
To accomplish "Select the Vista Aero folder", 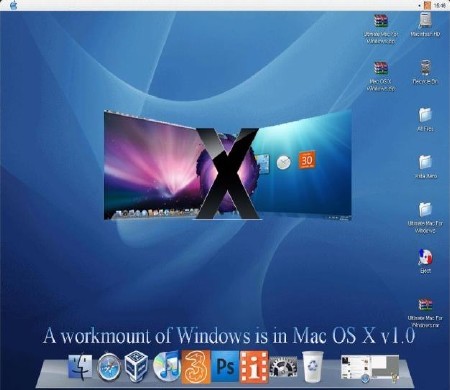I will tap(425, 167).
